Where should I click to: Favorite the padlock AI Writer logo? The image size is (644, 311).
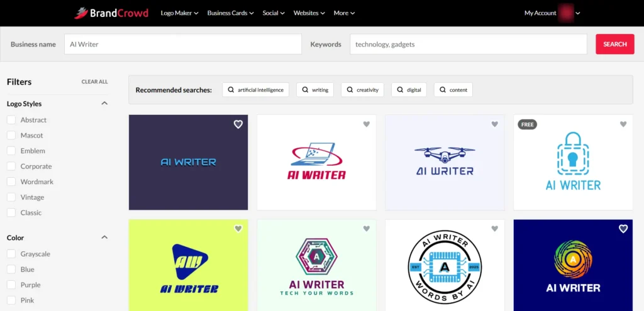623,124
